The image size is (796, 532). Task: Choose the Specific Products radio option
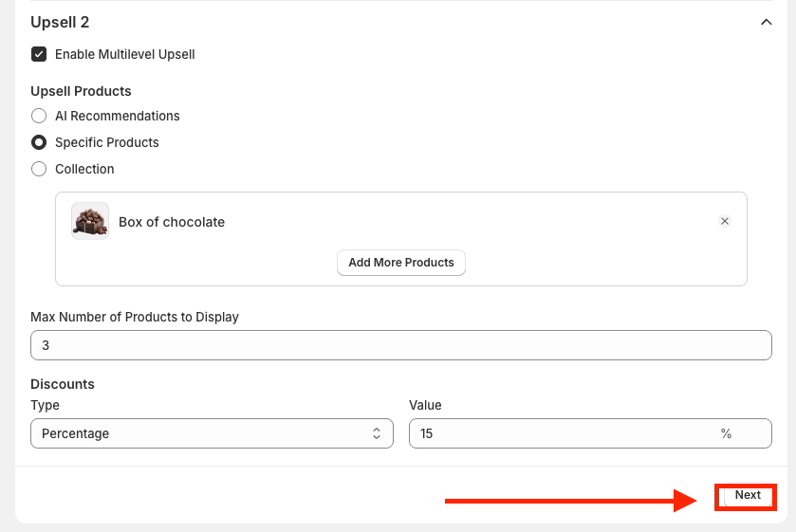point(39,142)
